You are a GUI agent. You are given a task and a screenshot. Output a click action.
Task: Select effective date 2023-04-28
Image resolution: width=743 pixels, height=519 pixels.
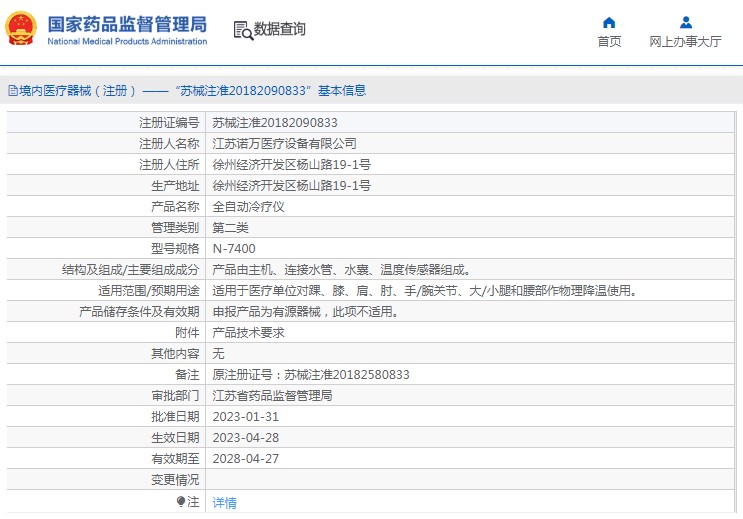click(x=245, y=437)
